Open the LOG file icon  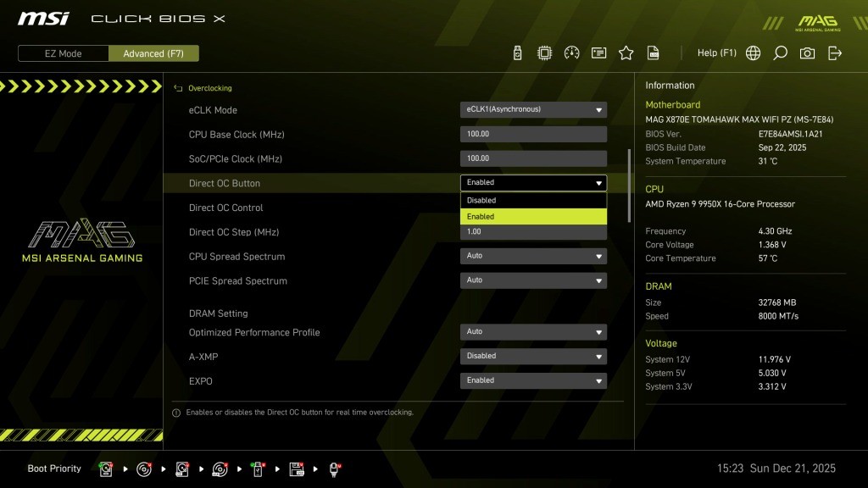tap(654, 53)
